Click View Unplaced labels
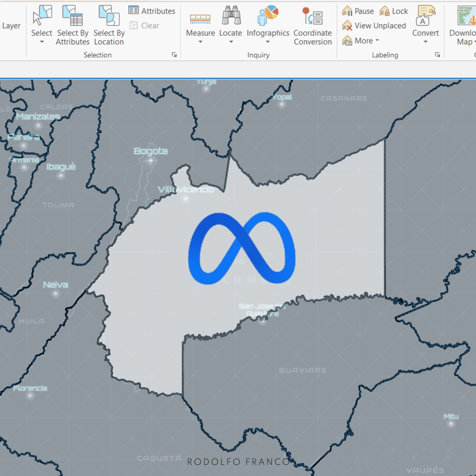The height and width of the screenshot is (476, 476). click(374, 26)
